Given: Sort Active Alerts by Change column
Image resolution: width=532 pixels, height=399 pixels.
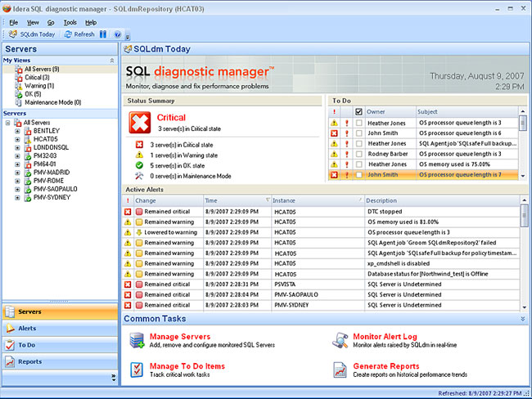Looking at the screenshot, I should click(x=169, y=200).
